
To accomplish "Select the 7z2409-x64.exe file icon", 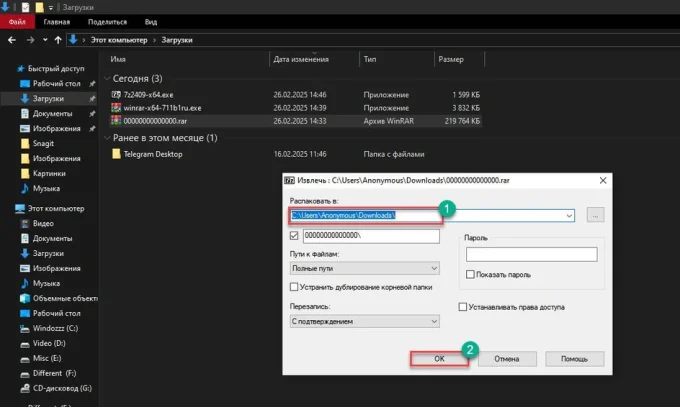I will click(116, 95).
